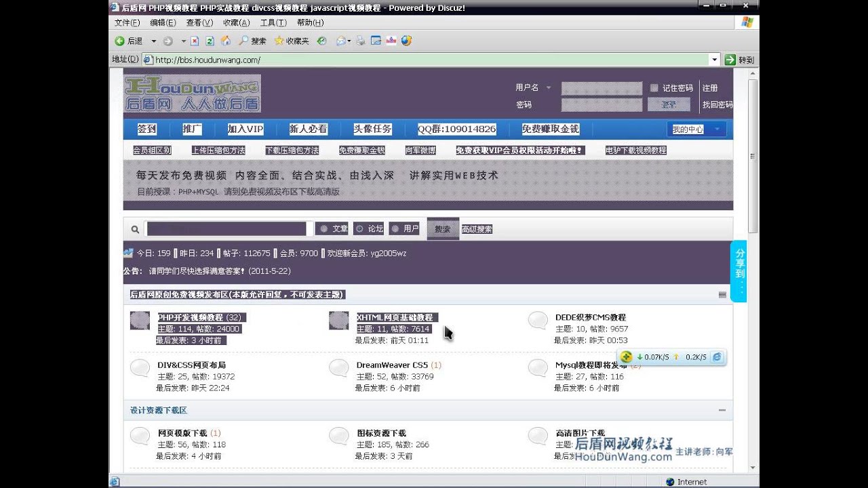This screenshot has height=488, width=868.
Task: Click the DreamWeaver CS5 forum bubble icon
Action: click(x=338, y=368)
